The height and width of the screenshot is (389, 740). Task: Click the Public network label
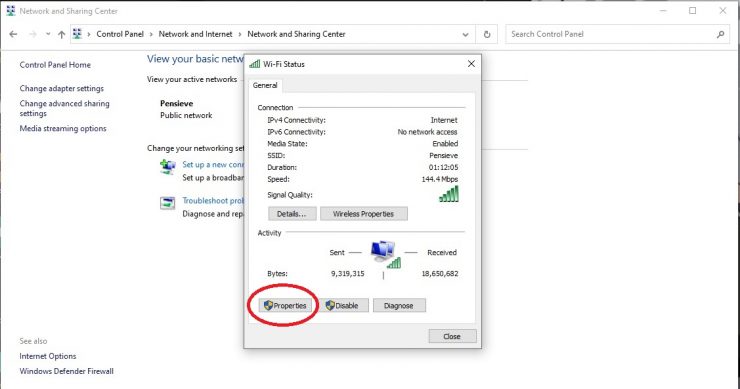click(x=186, y=115)
